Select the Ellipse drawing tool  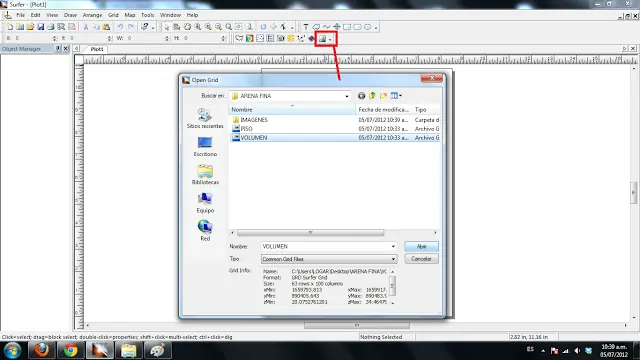point(367,27)
